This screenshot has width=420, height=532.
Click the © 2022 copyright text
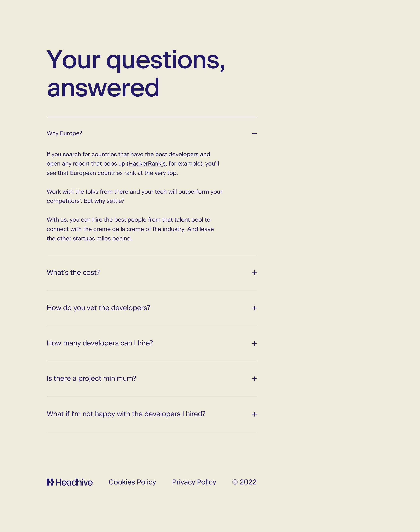(x=244, y=482)
